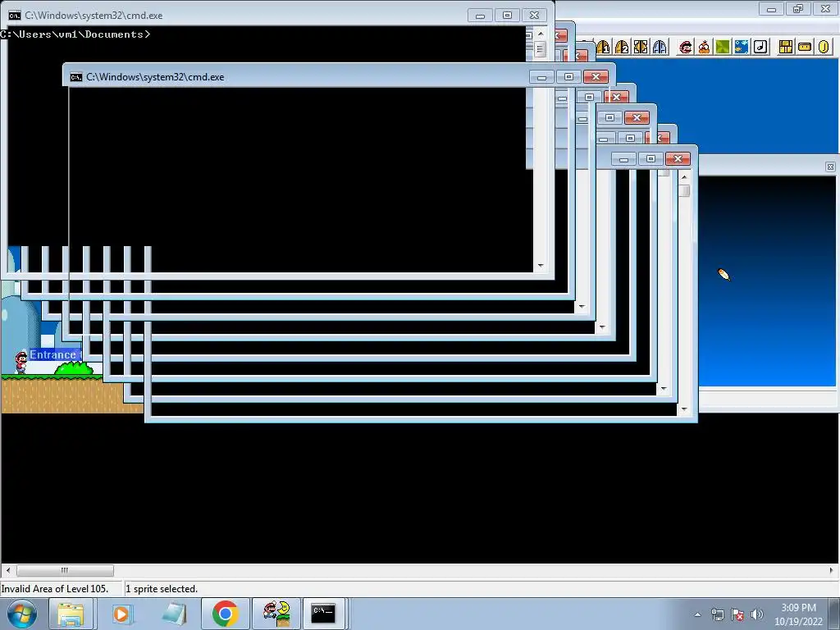Screen dimensions: 840x630
Task: Open the volume speaker tray icon
Action: pos(756,614)
